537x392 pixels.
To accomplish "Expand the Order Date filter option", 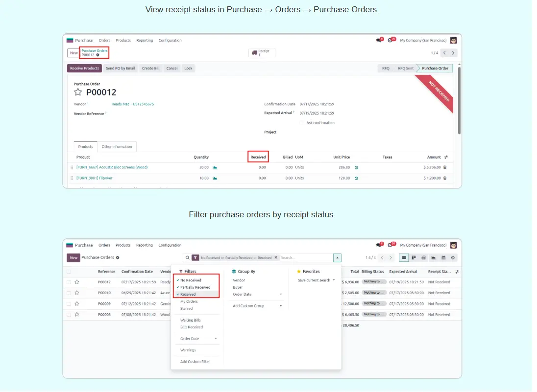I will 198,339.
